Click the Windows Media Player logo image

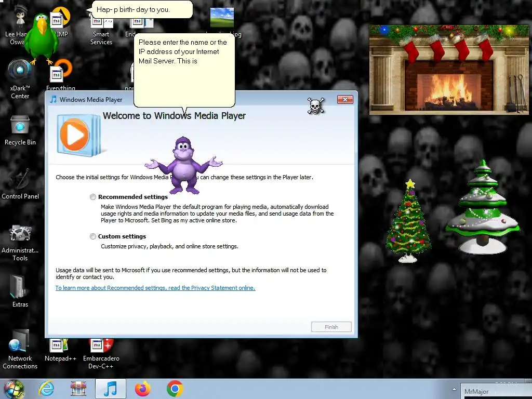click(79, 135)
